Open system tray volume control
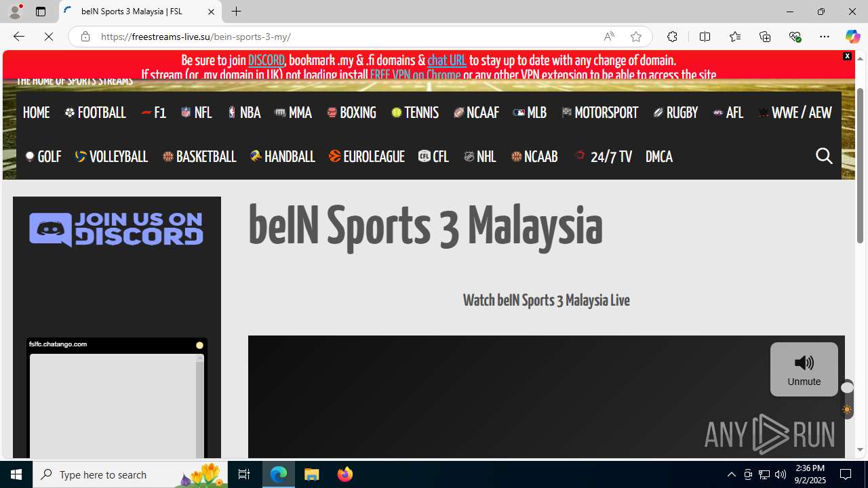This screenshot has height=488, width=868. 781,474
